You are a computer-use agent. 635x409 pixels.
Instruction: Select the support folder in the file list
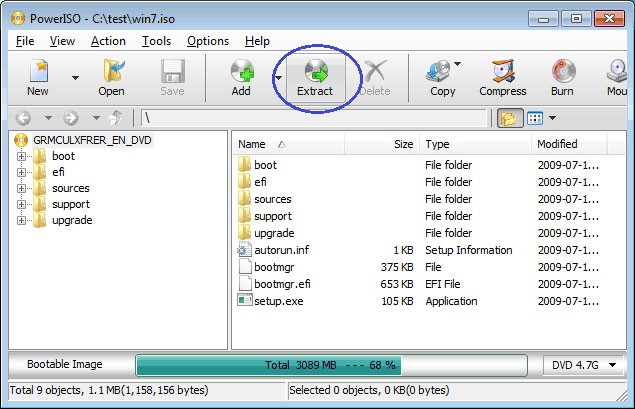pos(273,216)
